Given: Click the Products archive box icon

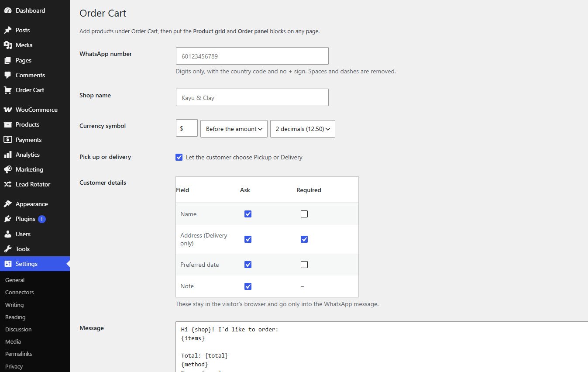Looking at the screenshot, I should (8, 124).
